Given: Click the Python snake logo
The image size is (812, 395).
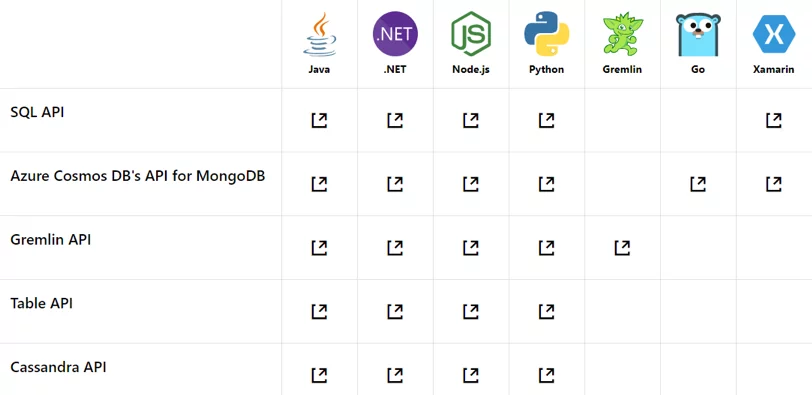Looking at the screenshot, I should coord(546,34).
